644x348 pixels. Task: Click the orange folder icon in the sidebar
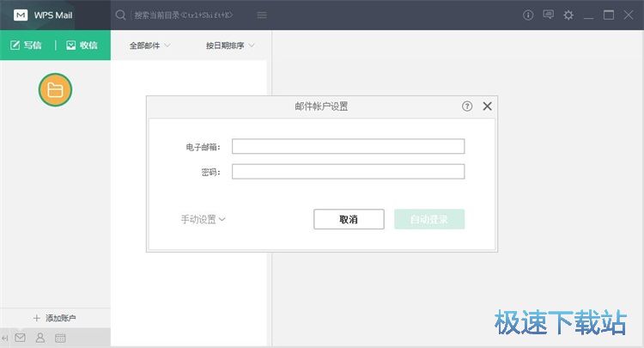coord(55,90)
